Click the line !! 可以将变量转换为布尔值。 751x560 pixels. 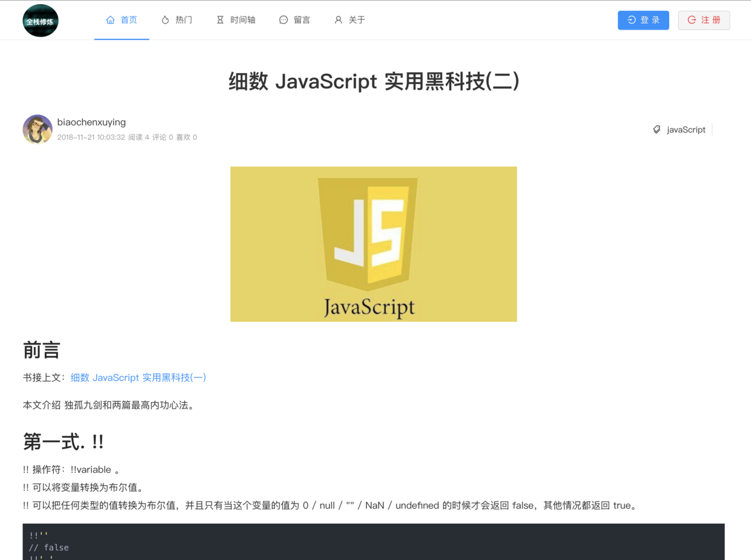(x=83, y=487)
